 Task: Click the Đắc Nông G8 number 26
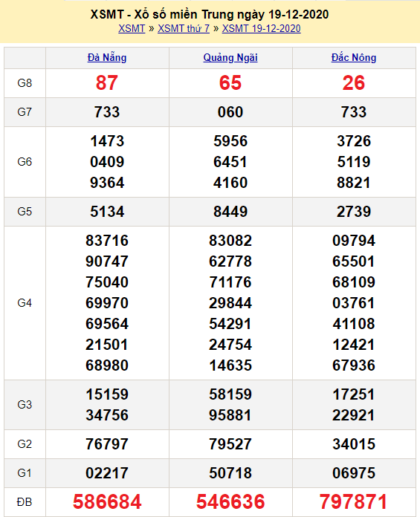[354, 82]
